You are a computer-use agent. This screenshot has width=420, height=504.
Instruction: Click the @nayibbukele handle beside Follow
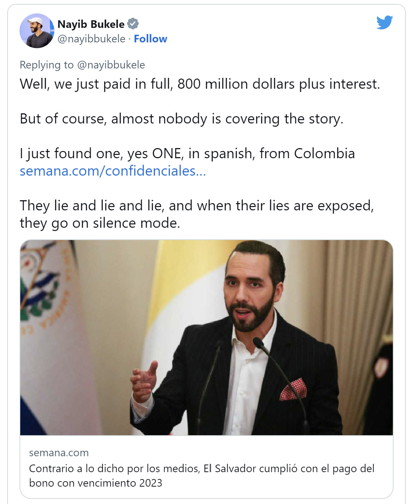pyautogui.click(x=91, y=39)
